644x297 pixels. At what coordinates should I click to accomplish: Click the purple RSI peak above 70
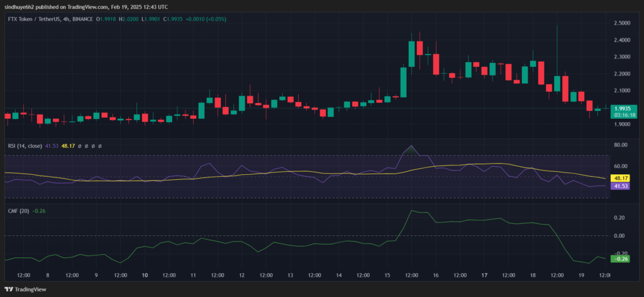tap(411, 146)
